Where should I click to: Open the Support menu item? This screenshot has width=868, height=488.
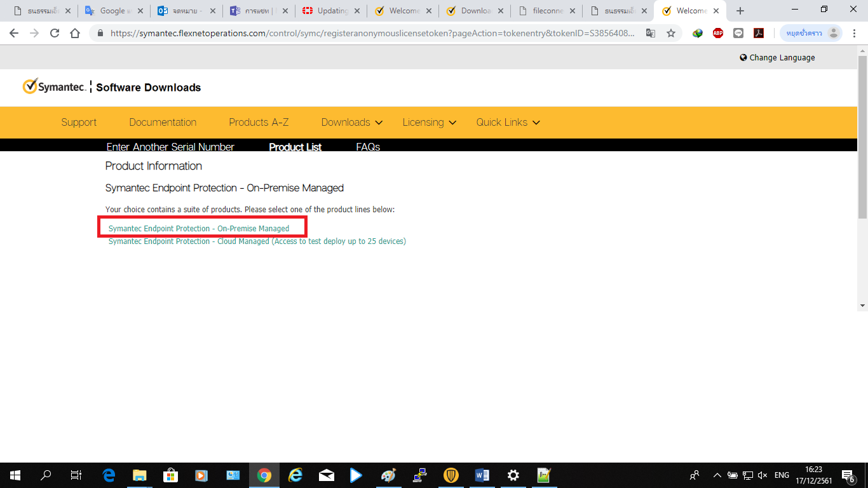pyautogui.click(x=79, y=123)
